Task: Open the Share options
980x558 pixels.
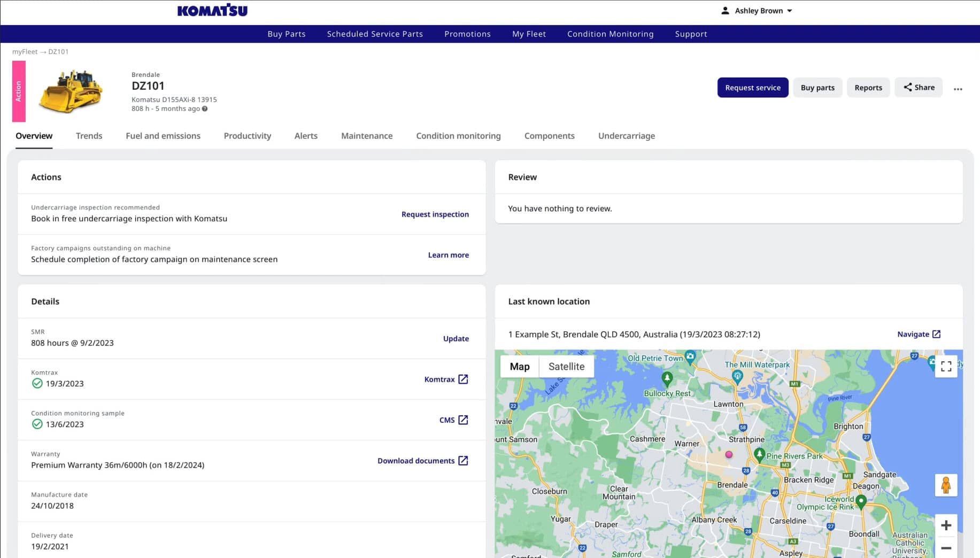Action: [x=919, y=88]
